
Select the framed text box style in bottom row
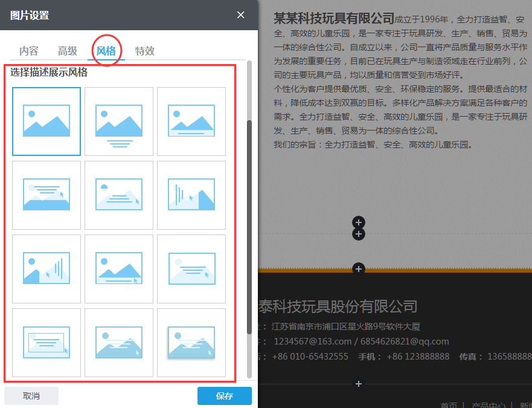[46, 343]
